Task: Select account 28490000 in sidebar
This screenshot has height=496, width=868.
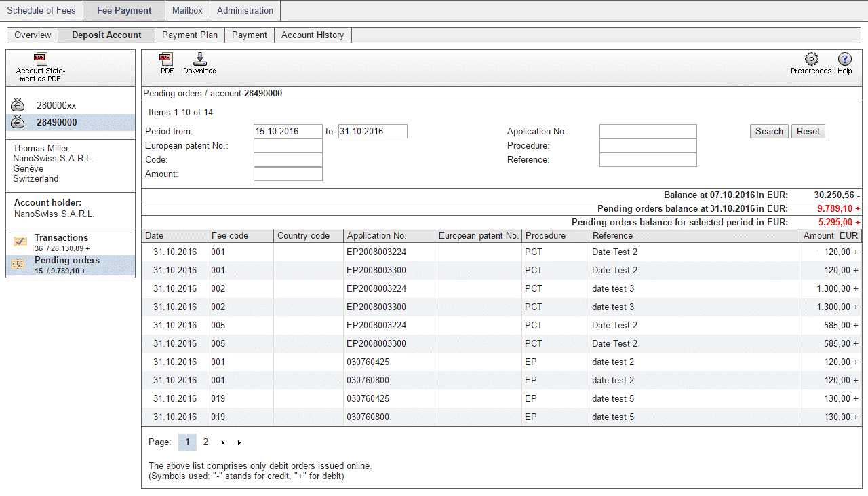Action: [x=57, y=123]
